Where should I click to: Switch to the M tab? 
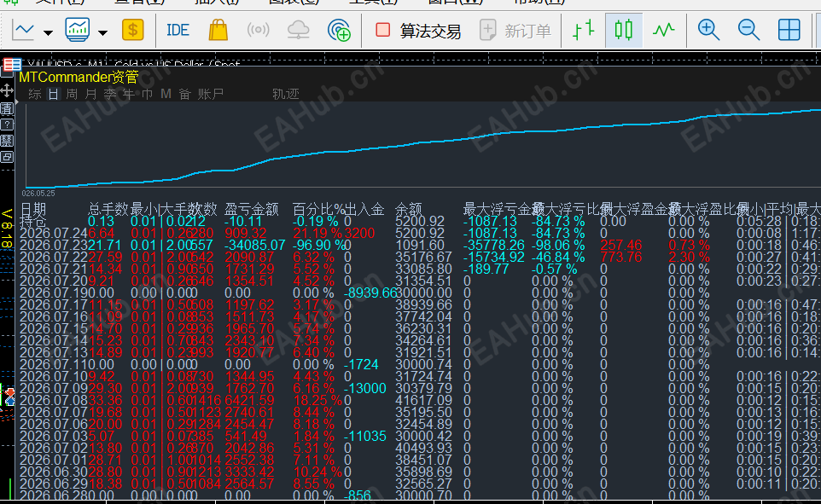pos(166,94)
